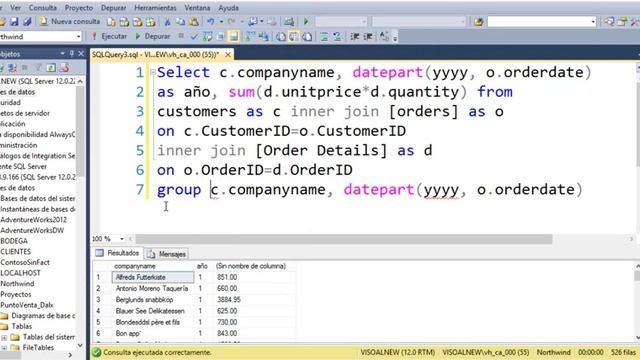The height and width of the screenshot is (360, 640).
Task: Click Display Estimated Execution Plan icon
Action: coord(207,37)
